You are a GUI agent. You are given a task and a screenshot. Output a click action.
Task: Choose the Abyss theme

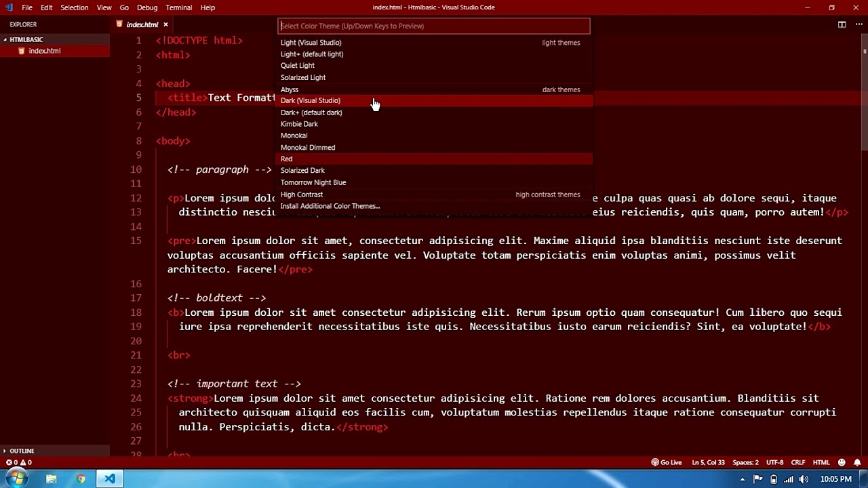(435, 89)
